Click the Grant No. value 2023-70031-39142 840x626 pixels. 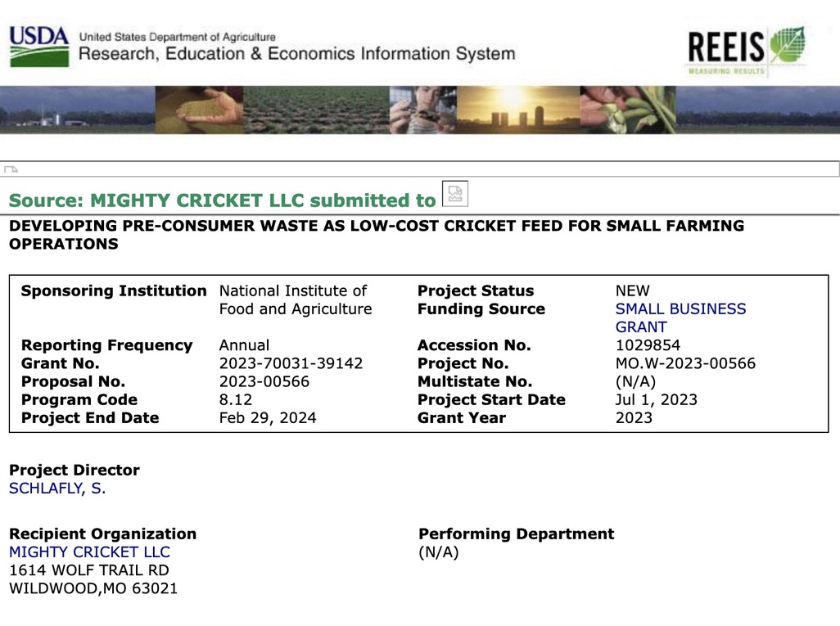[291, 363]
